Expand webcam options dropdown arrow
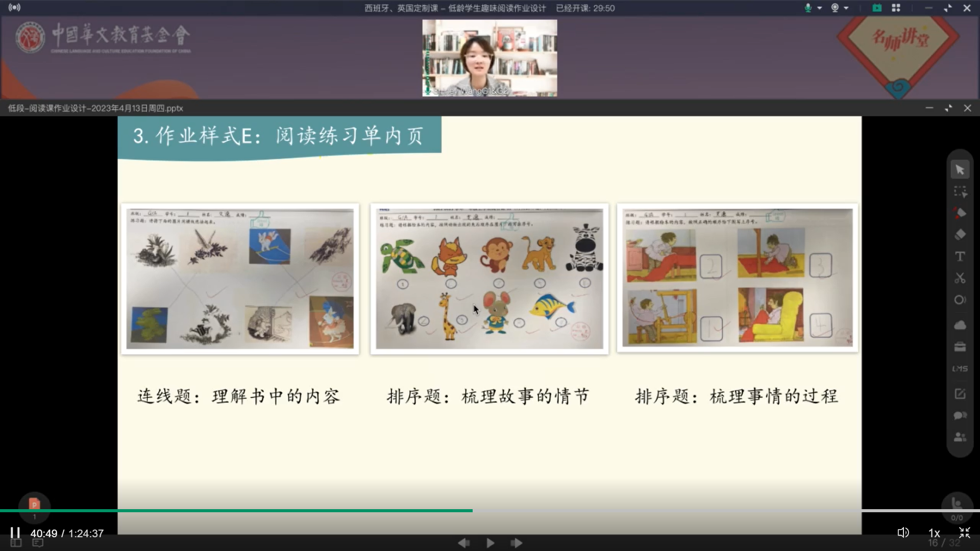 (846, 8)
